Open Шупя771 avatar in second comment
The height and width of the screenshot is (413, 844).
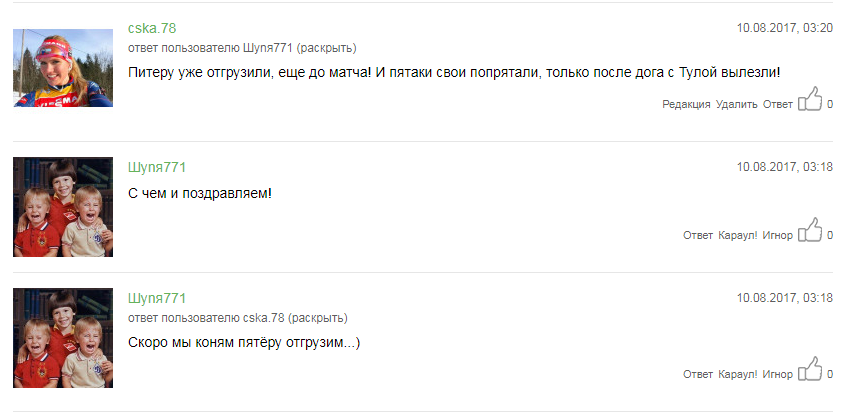click(63, 207)
